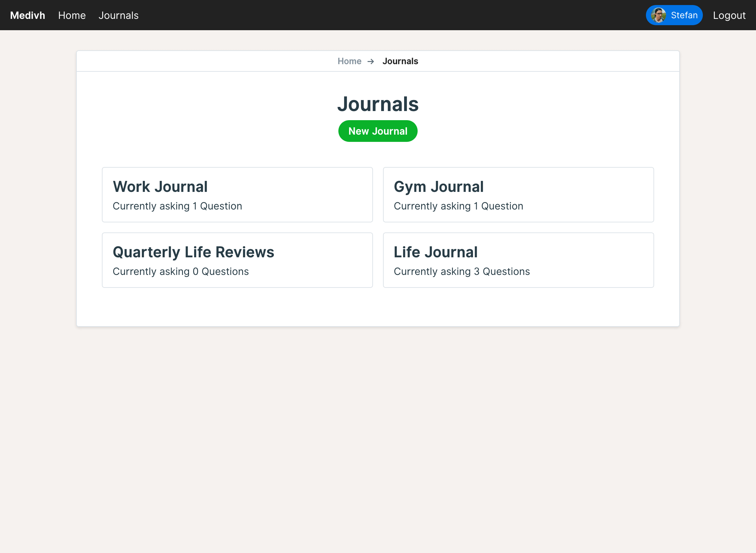
Task: Open the Journals menu item in navbar
Action: click(118, 15)
